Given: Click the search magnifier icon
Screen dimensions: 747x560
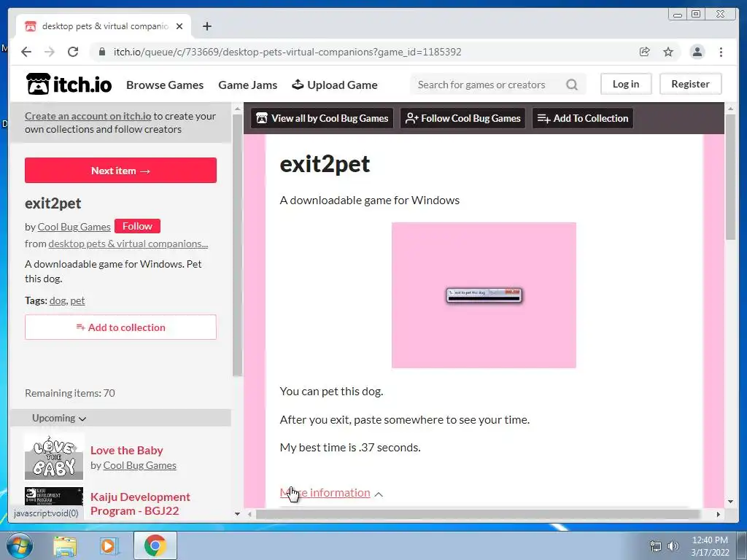Looking at the screenshot, I should [572, 85].
